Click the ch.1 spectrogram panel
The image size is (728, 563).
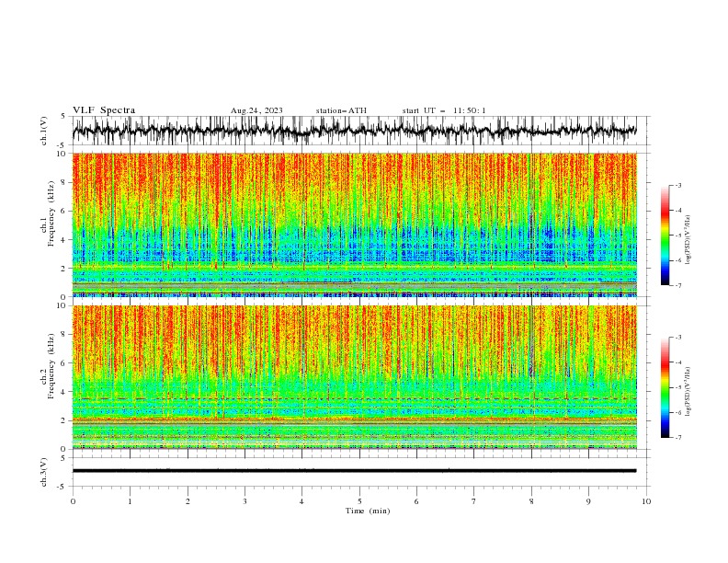[355, 224]
